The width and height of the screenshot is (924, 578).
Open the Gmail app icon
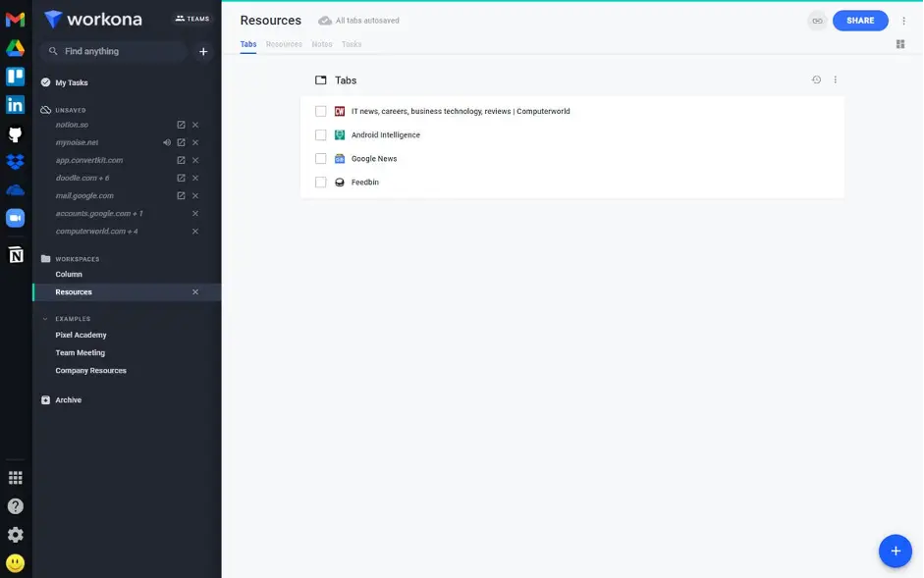(x=16, y=20)
